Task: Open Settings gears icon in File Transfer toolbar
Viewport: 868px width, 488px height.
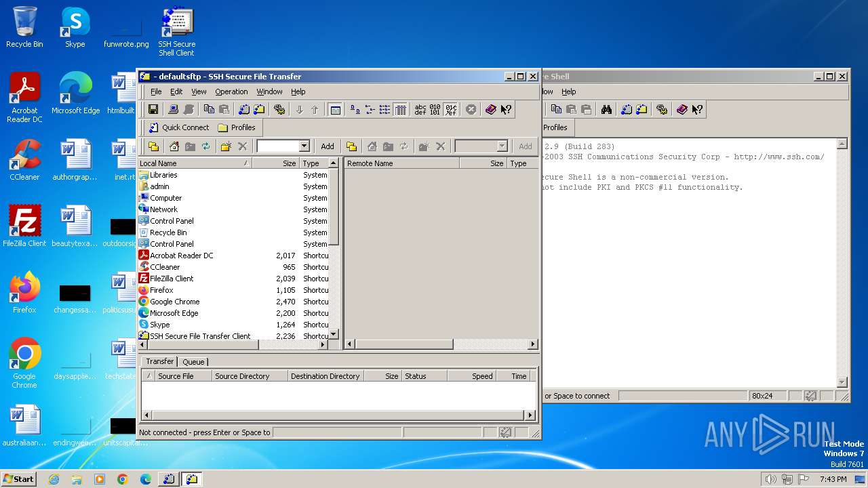Action: (279, 110)
